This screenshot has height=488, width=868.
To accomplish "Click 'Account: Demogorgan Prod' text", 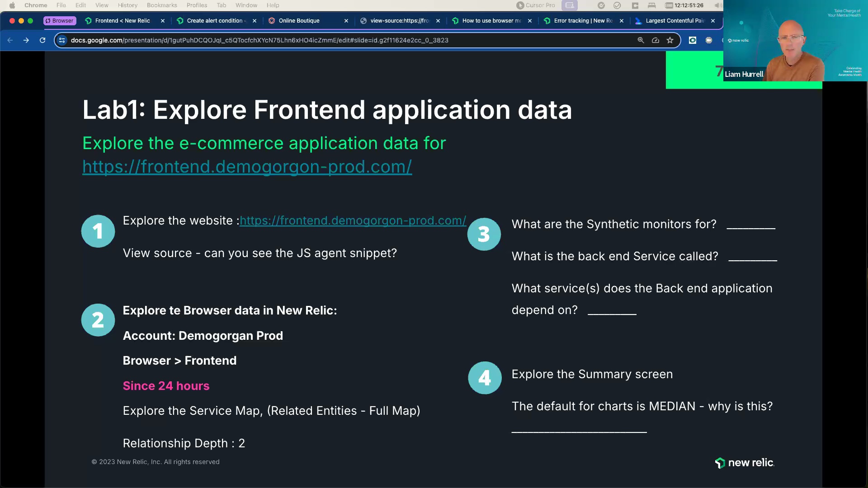I will (203, 336).
